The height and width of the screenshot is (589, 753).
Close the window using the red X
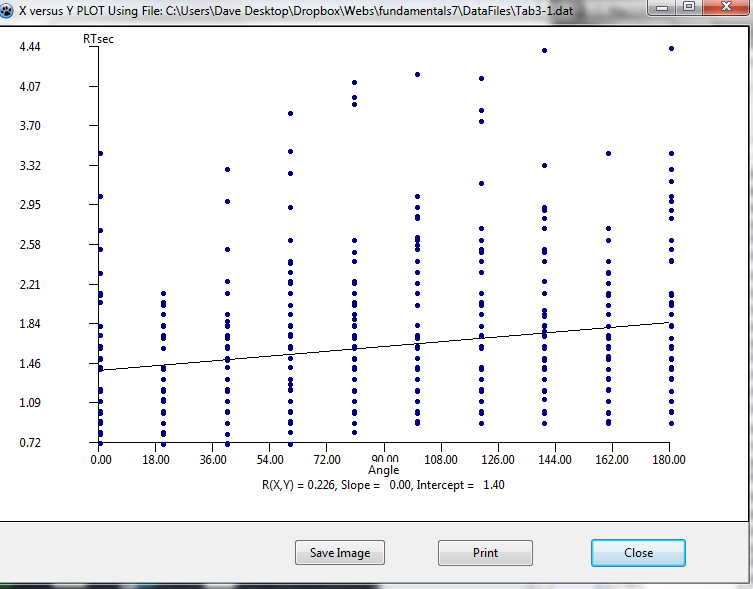point(725,7)
